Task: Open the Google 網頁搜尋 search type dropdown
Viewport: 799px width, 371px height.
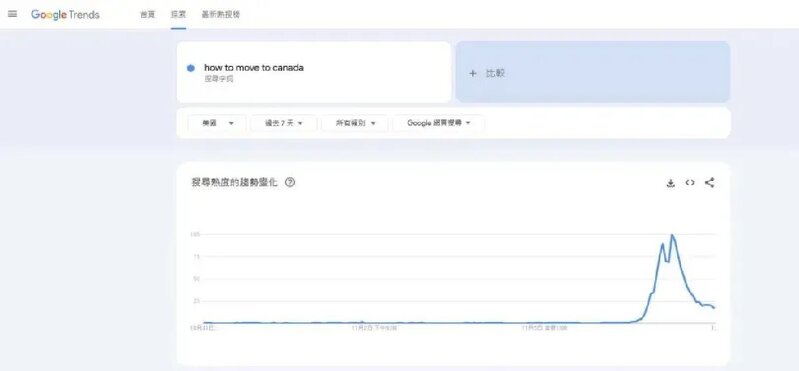Action: pyautogui.click(x=439, y=123)
